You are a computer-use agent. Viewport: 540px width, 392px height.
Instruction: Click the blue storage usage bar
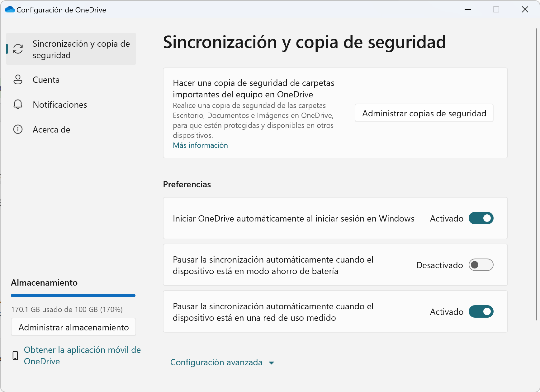(73, 296)
